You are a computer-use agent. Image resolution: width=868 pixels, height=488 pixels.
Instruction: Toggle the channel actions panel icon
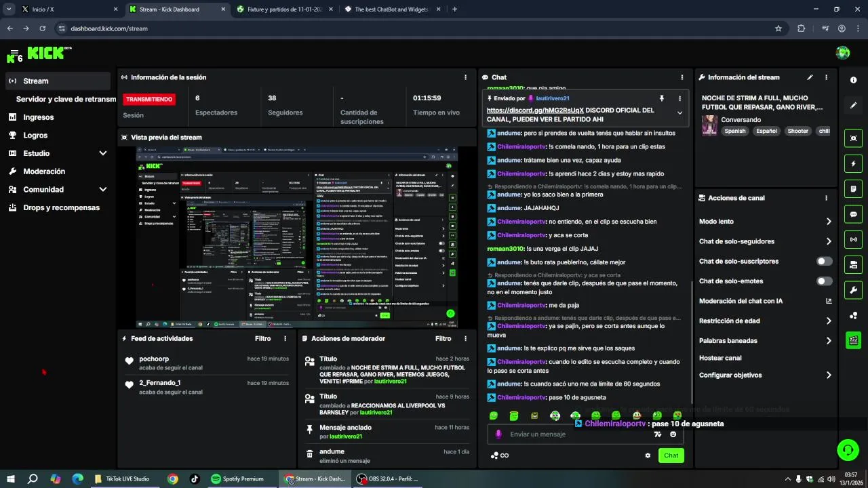pos(853,264)
